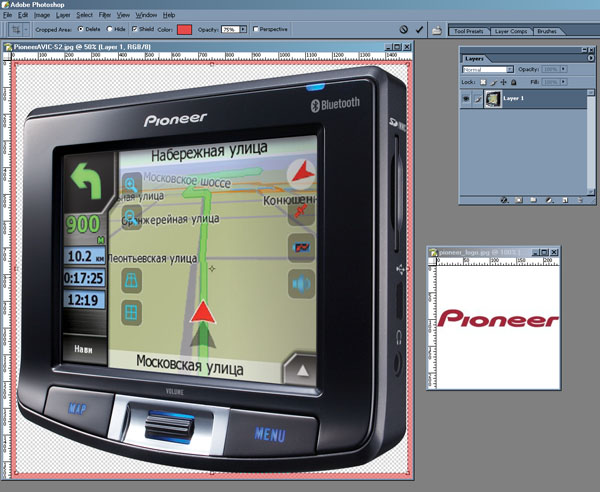Click the shield Opacity 75% field
The image size is (600, 492).
(230, 29)
